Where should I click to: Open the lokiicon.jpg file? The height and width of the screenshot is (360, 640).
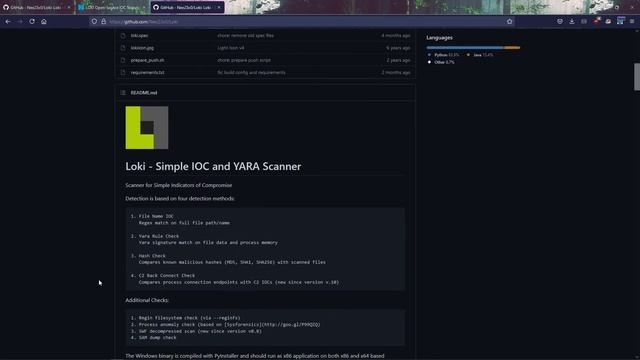coord(142,48)
